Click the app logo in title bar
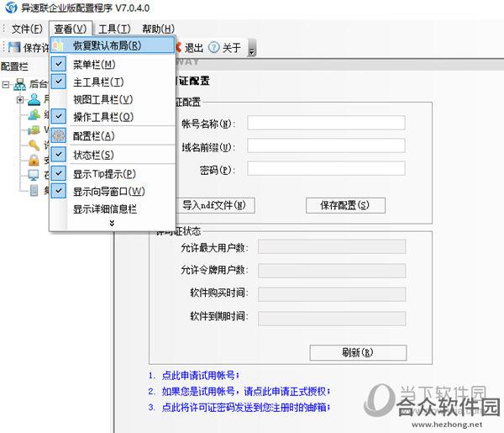Image resolution: width=504 pixels, height=433 pixels. 11,8
